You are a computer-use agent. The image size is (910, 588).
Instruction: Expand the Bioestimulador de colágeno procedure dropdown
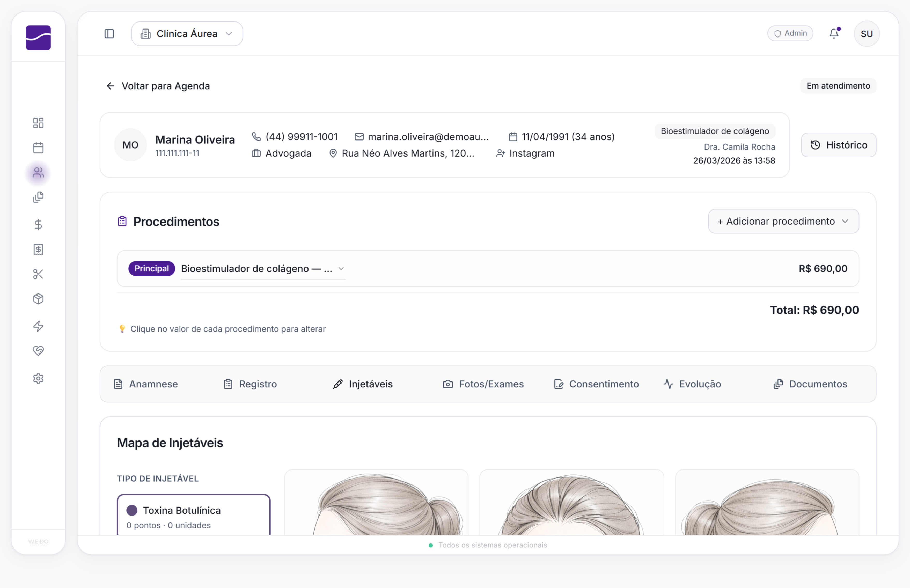coord(263,269)
